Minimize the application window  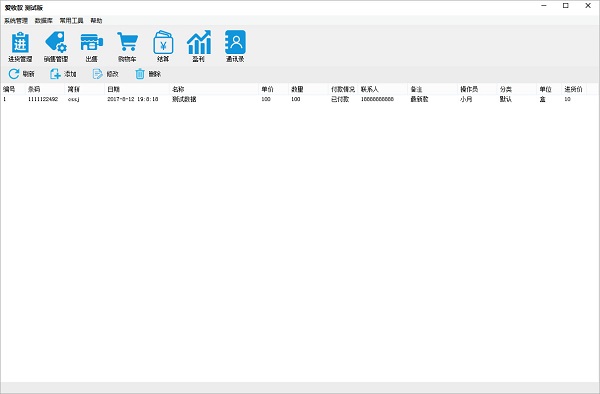(544, 5)
